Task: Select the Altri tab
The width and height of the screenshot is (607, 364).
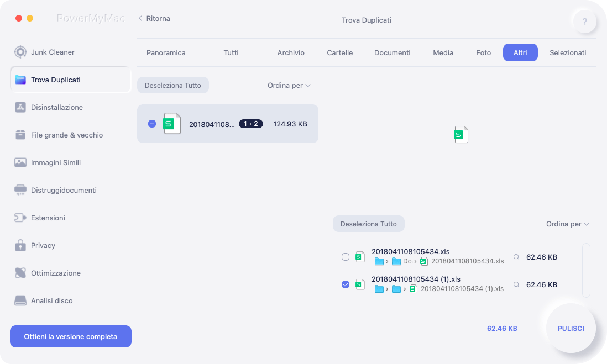Action: (520, 52)
